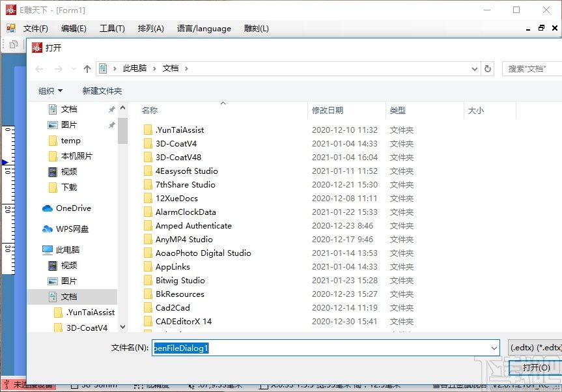The image size is (562, 392).
Task: Click 文档 in the address path
Action: point(171,68)
